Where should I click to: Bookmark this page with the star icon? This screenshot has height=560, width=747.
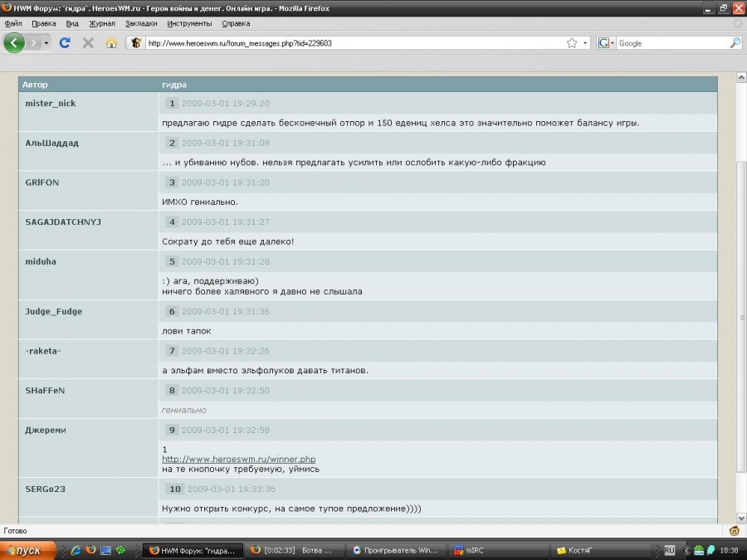pyautogui.click(x=571, y=43)
